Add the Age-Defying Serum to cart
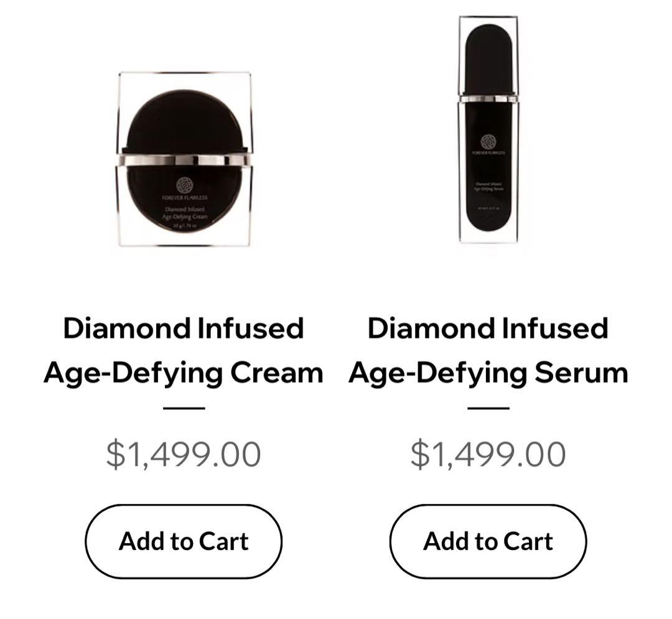Image resolution: width=672 pixels, height=619 pixels. pyautogui.click(x=488, y=541)
